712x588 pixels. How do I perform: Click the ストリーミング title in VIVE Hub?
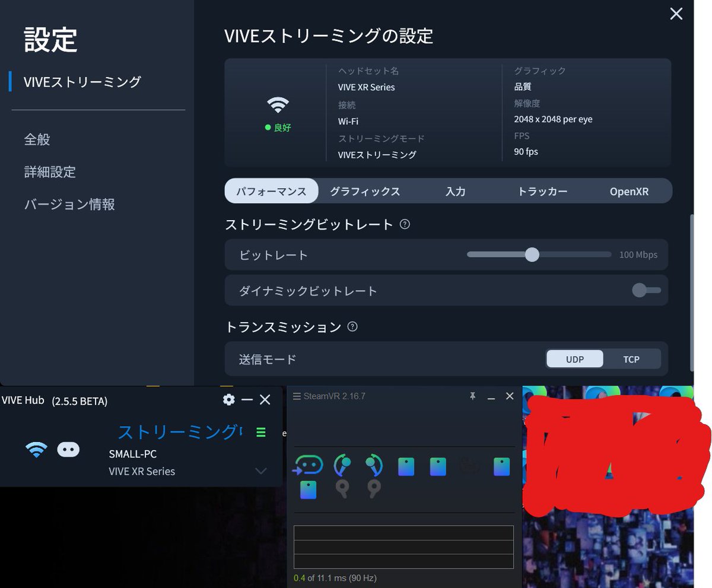click(x=180, y=432)
